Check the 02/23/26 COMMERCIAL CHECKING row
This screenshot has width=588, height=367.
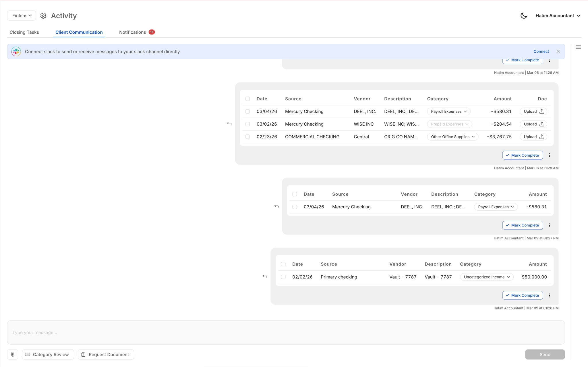[x=247, y=137]
